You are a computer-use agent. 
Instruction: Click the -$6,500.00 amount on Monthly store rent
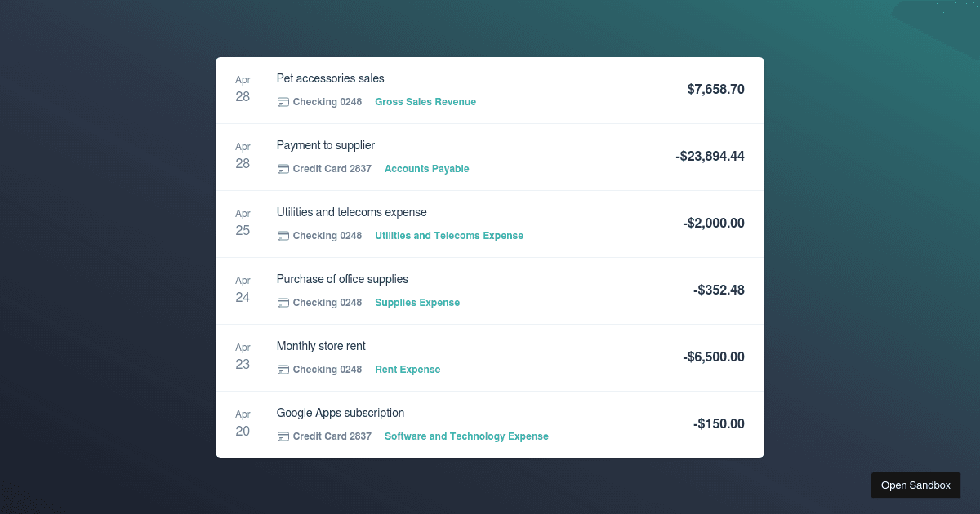(x=713, y=357)
